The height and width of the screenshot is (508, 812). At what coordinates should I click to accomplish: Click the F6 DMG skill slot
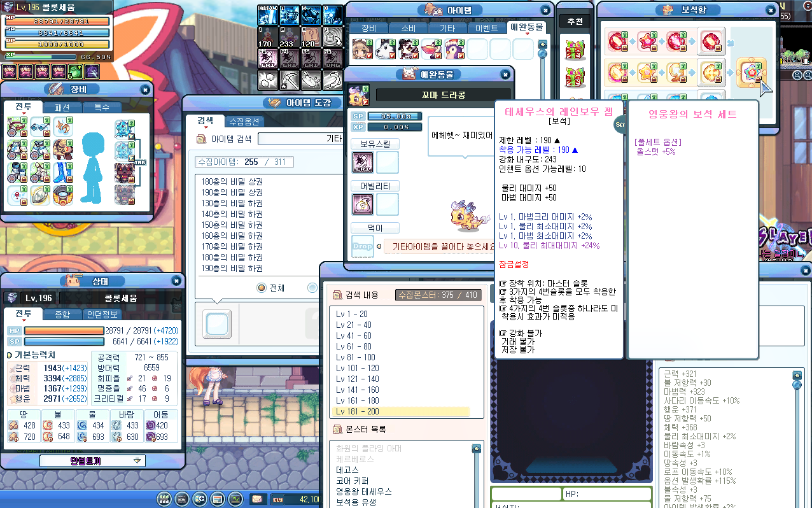333,58
